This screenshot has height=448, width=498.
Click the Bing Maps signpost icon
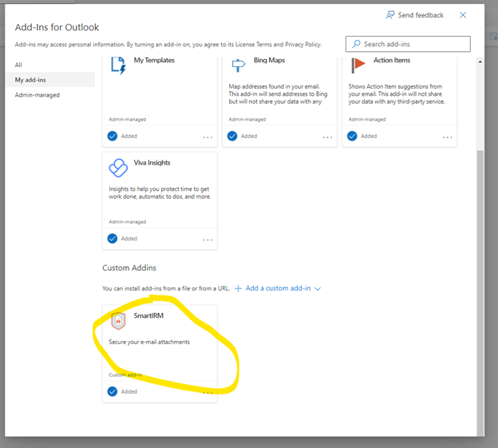coord(238,66)
